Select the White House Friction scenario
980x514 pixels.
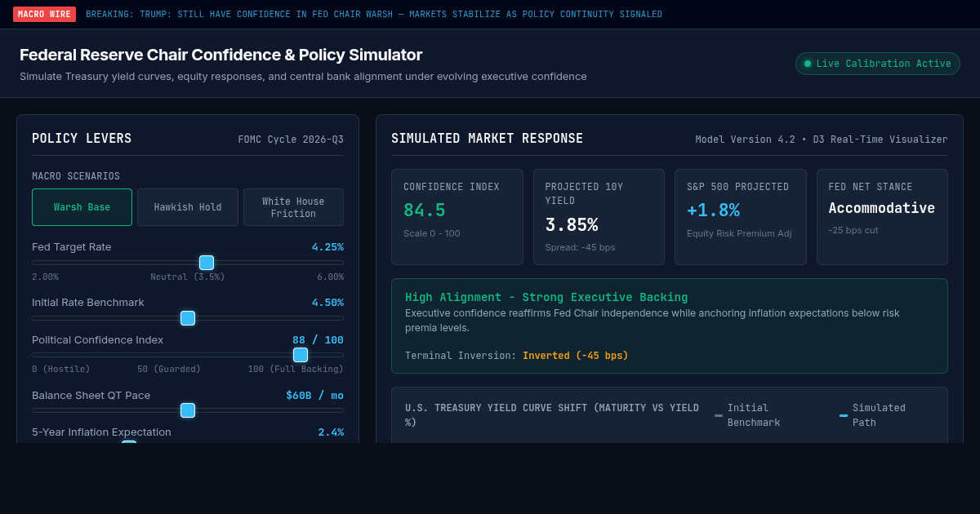pyautogui.click(x=293, y=207)
